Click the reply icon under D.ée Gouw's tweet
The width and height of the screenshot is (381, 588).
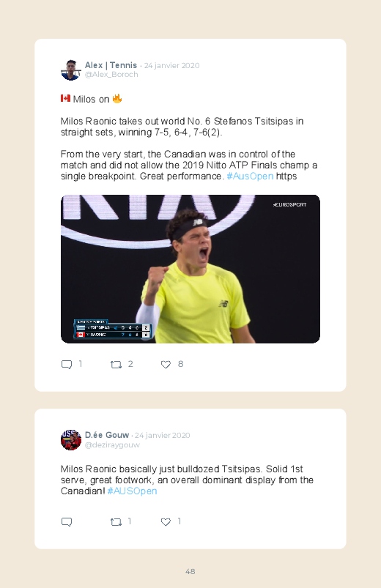(x=67, y=522)
